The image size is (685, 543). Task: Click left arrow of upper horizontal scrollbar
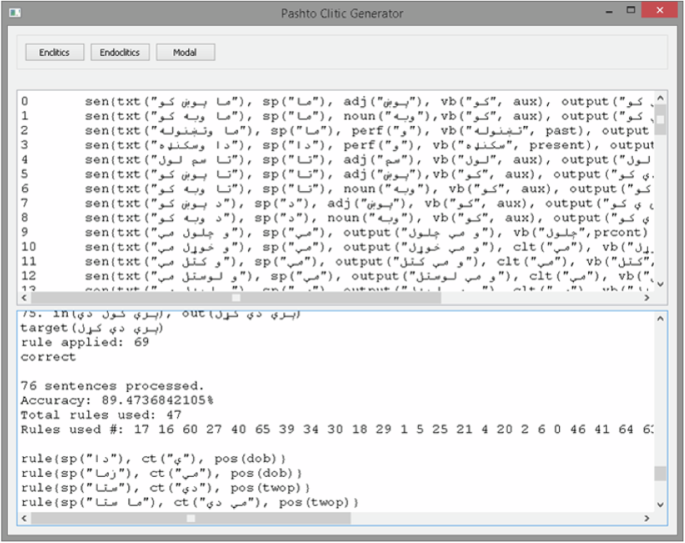tap(25, 298)
